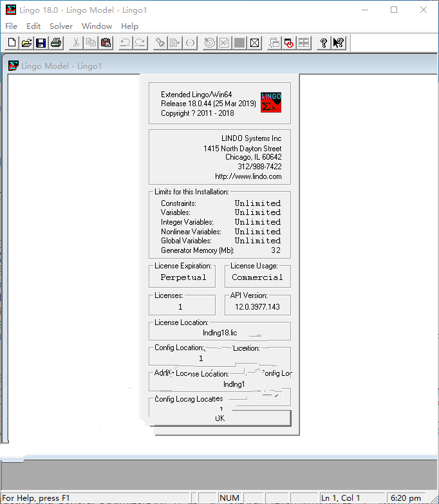Click the 'lndlng18.lic' license location text
439x504 pixels.
tap(219, 333)
